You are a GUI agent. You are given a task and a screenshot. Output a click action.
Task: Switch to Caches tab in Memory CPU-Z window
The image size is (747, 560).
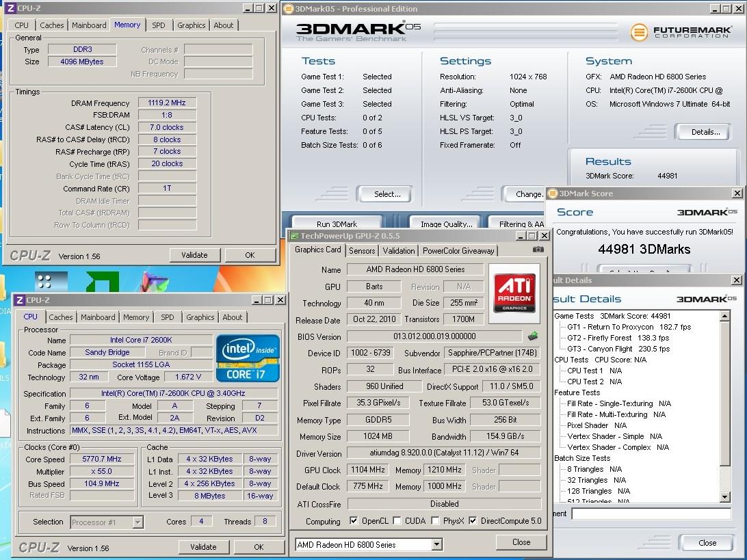point(52,25)
